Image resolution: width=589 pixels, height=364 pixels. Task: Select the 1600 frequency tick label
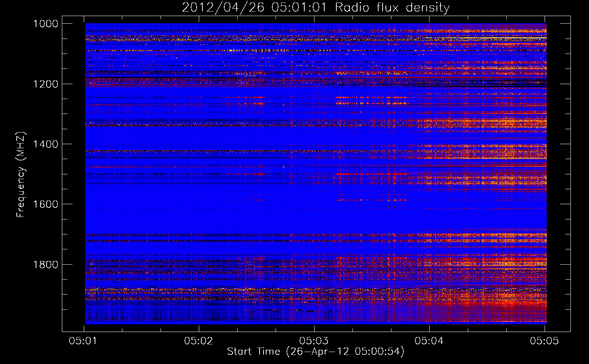46,204
